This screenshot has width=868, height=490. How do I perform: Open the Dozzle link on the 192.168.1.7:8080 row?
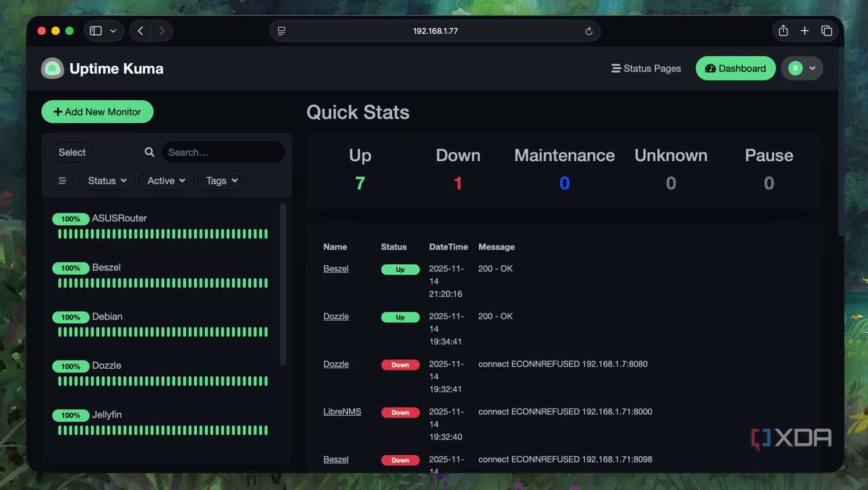click(x=336, y=364)
